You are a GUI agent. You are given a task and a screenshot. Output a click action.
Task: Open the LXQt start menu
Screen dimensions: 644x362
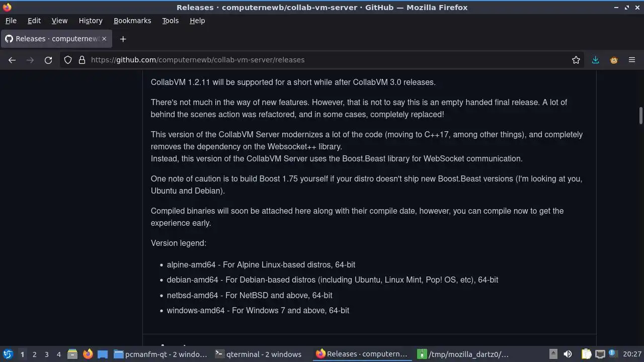pyautogui.click(x=8, y=354)
